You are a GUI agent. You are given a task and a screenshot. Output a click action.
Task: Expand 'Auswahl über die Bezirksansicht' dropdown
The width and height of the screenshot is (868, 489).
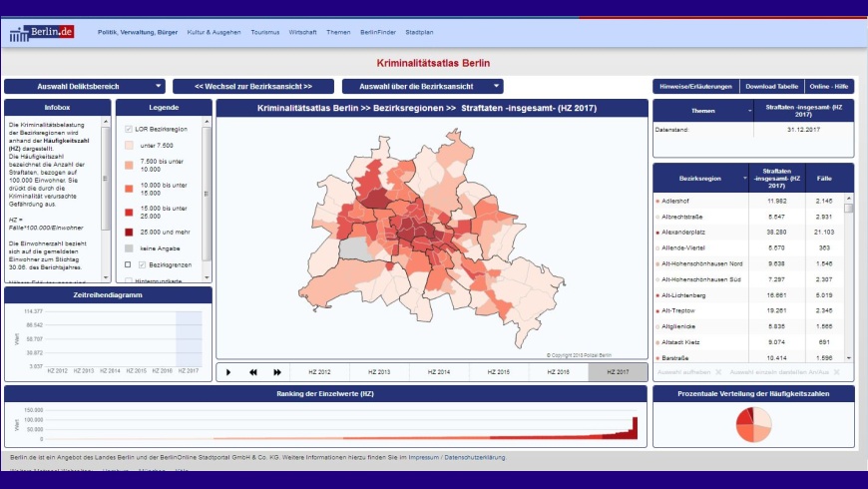(x=422, y=87)
